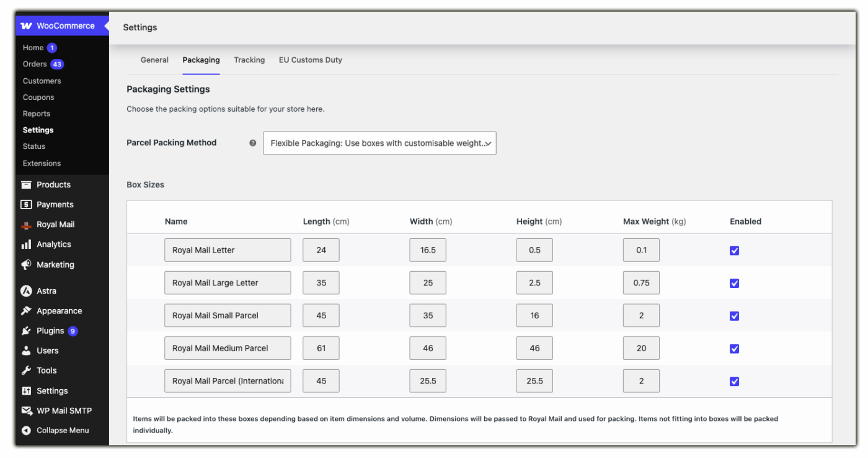
Task: Select WooCommerce Settings submenu item
Action: [38, 130]
